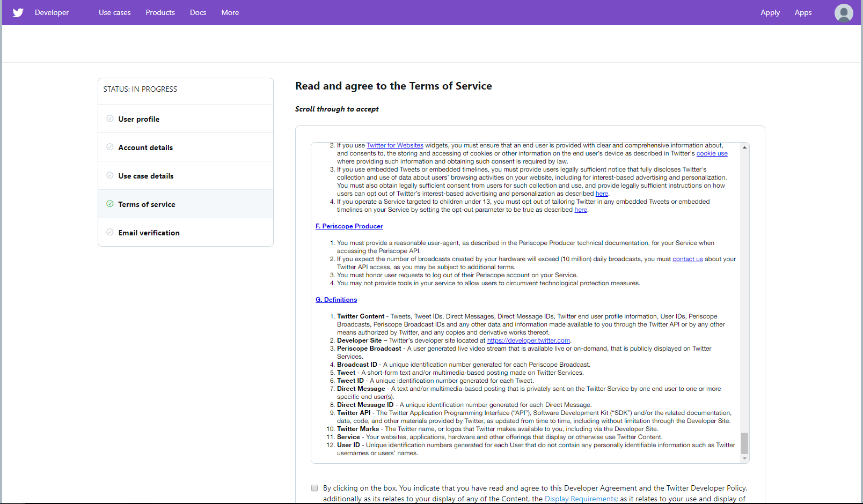
Task: Open the user profile avatar
Action: [844, 13]
